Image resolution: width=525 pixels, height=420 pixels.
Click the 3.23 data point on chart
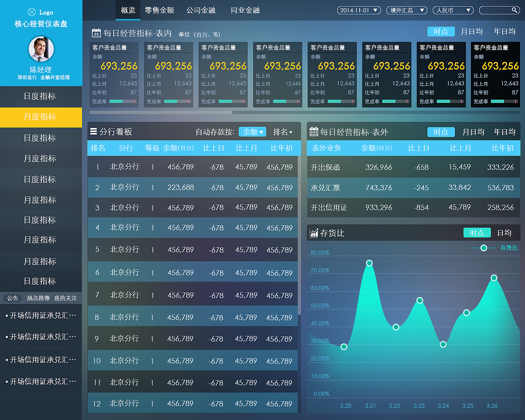[420, 300]
